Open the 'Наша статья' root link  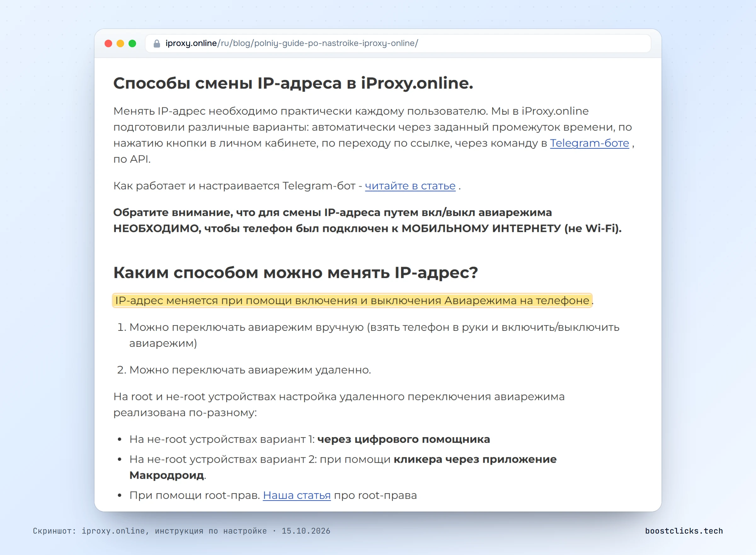[x=297, y=495]
